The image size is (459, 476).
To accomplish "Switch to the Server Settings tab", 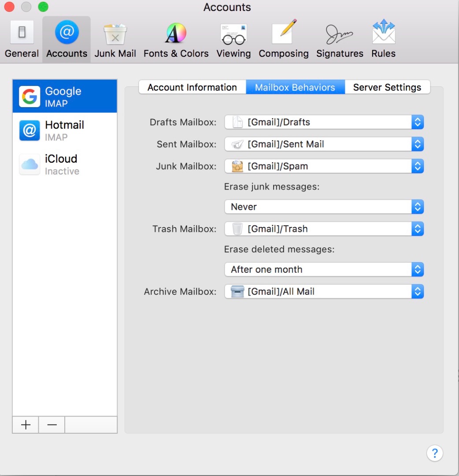I will pos(387,87).
